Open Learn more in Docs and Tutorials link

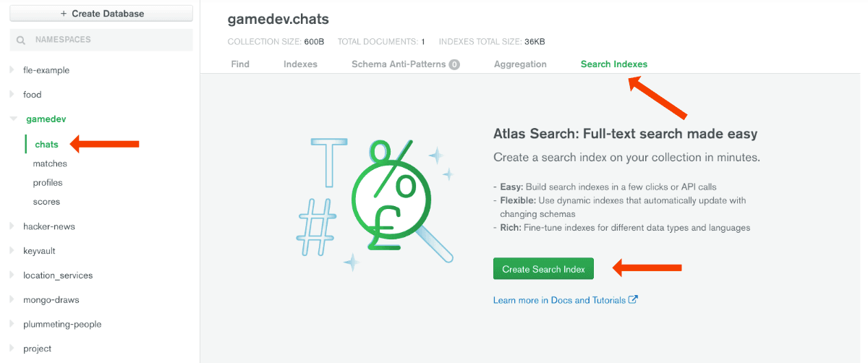pyautogui.click(x=558, y=300)
